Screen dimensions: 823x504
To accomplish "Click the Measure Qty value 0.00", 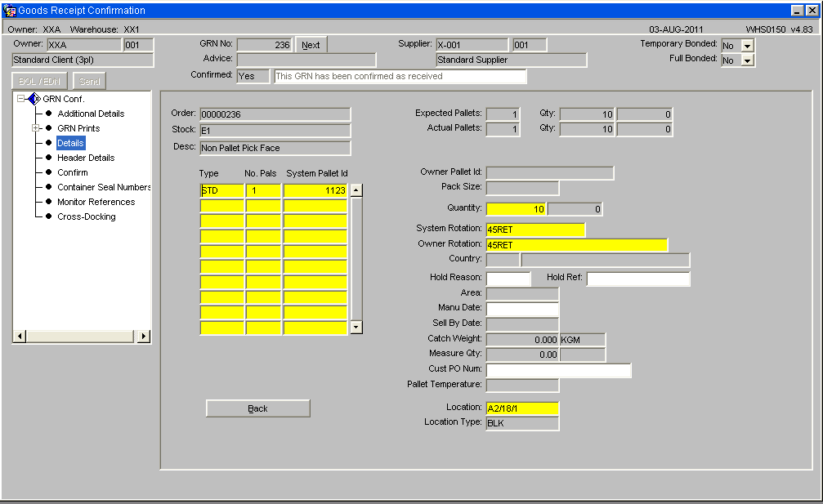I will click(x=522, y=355).
